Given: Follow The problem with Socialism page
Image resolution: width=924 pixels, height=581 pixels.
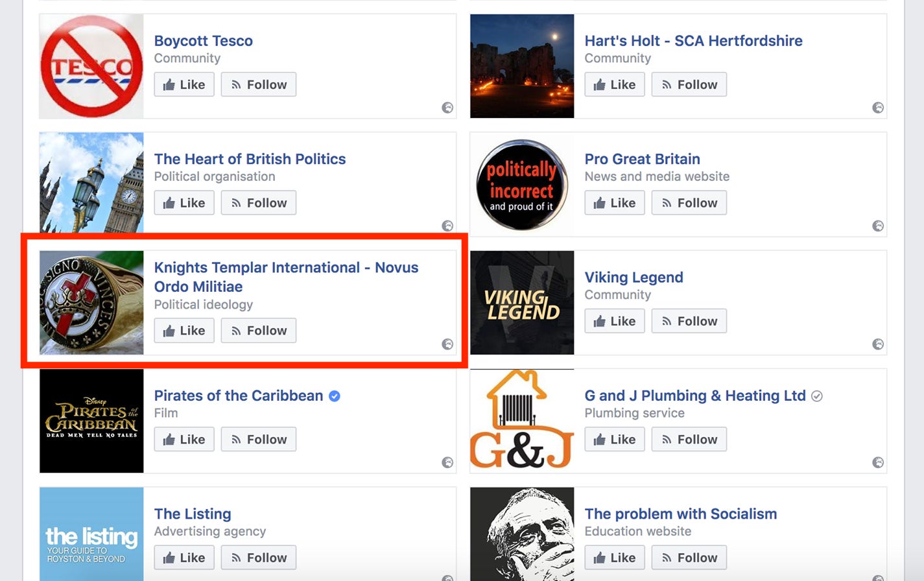Looking at the screenshot, I should (x=689, y=558).
